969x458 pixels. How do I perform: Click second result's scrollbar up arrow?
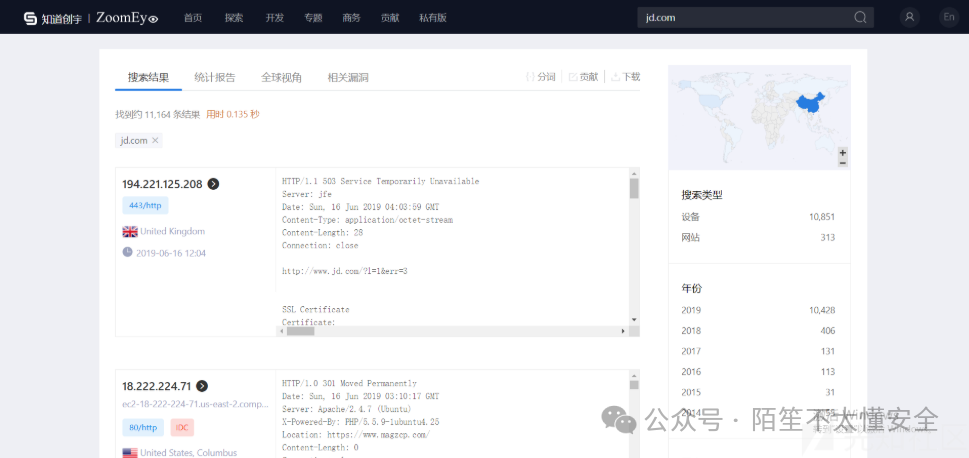633,375
